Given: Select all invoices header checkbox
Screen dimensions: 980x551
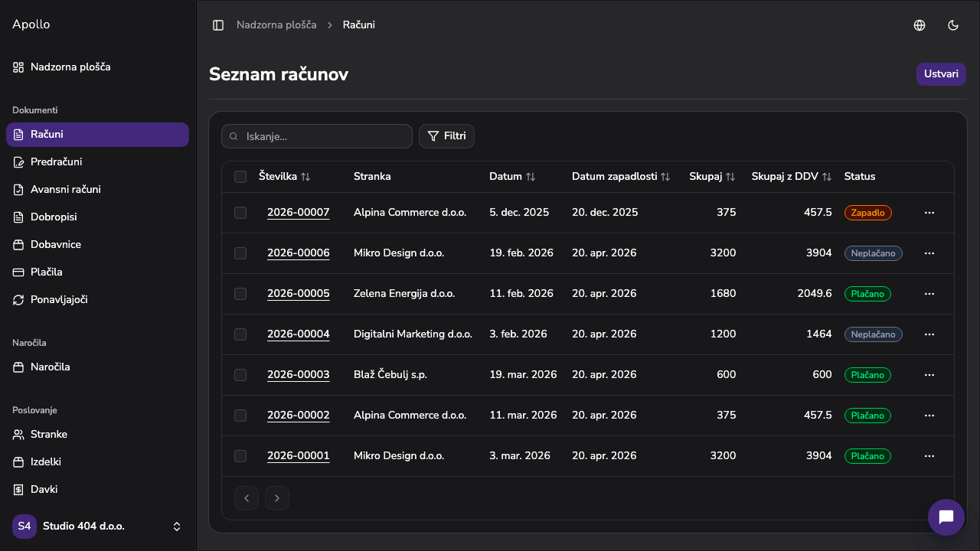Looking at the screenshot, I should 240,177.
